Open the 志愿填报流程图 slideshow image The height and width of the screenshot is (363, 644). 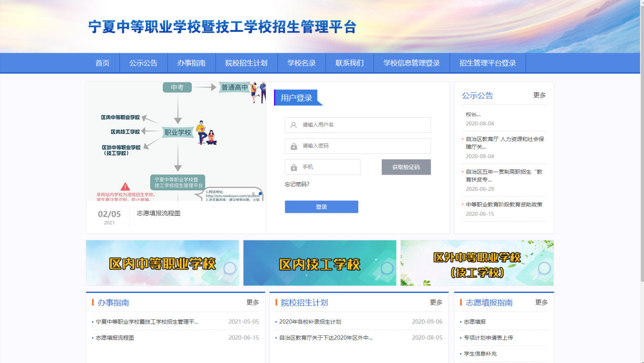point(176,142)
